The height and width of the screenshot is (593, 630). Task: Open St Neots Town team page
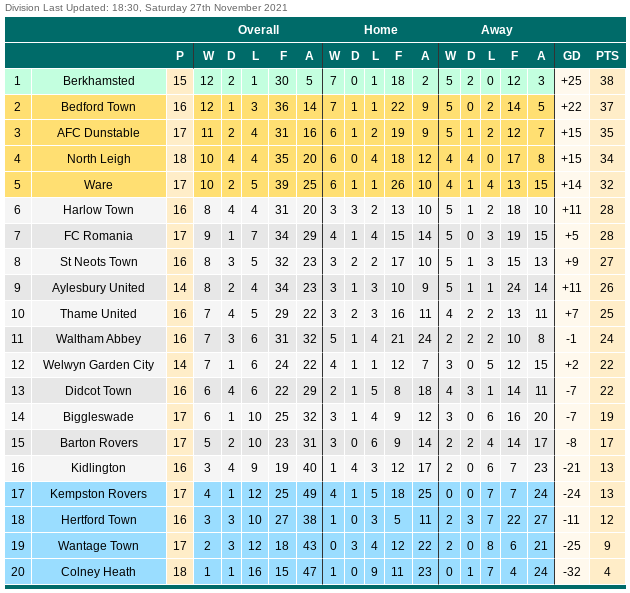(x=98, y=262)
